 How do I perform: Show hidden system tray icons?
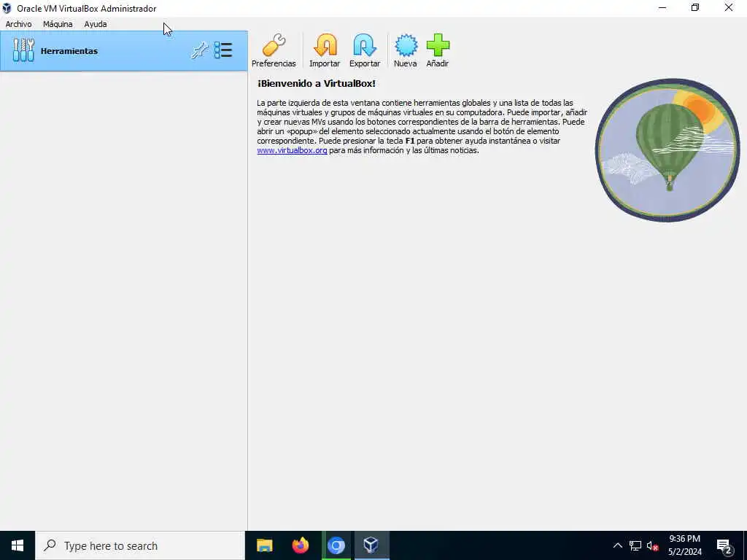617,545
